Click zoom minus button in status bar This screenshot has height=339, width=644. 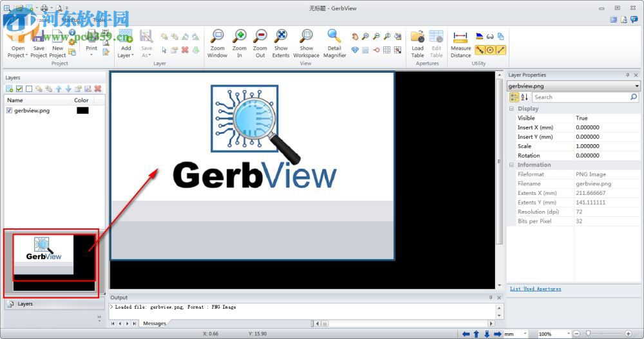pyautogui.click(x=576, y=334)
